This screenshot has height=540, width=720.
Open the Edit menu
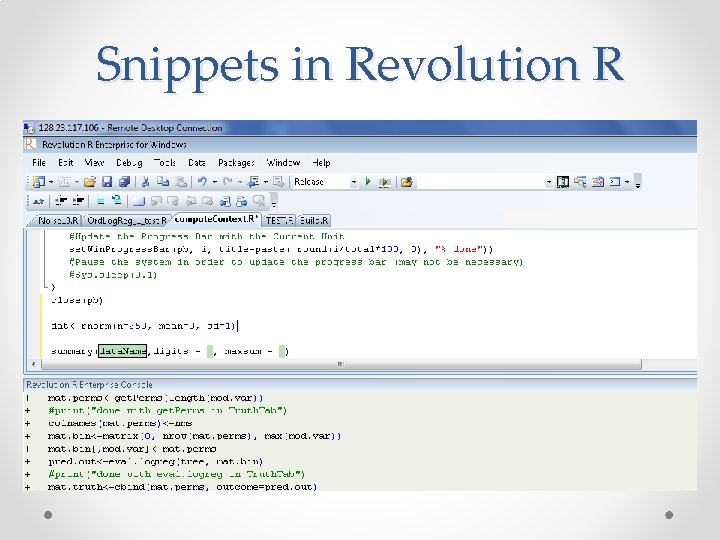point(66,163)
